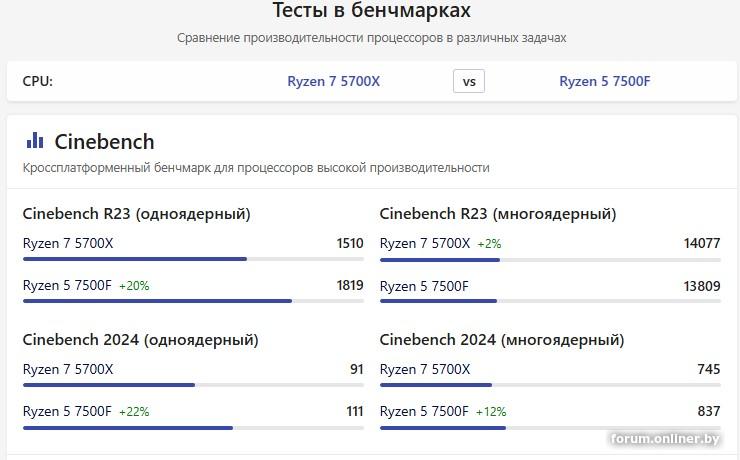Click the Cinebench bar chart icon
This screenshot has width=740, height=460.
pos(34,141)
